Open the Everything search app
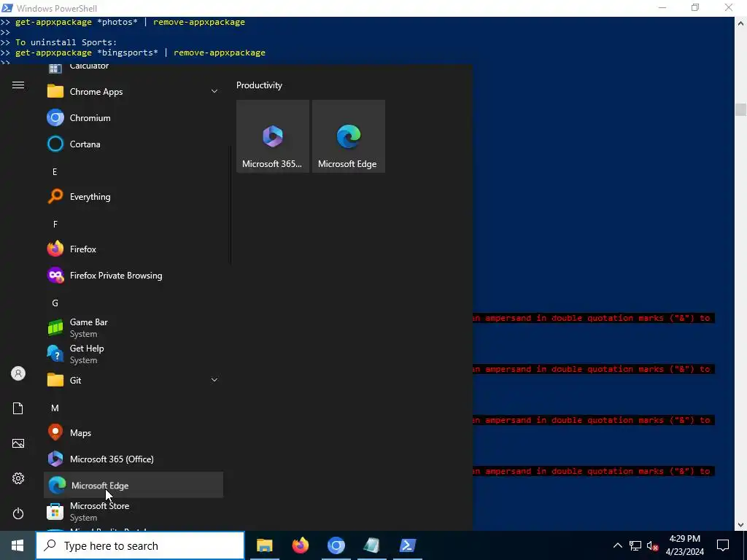This screenshot has height=560, width=747. point(133,197)
